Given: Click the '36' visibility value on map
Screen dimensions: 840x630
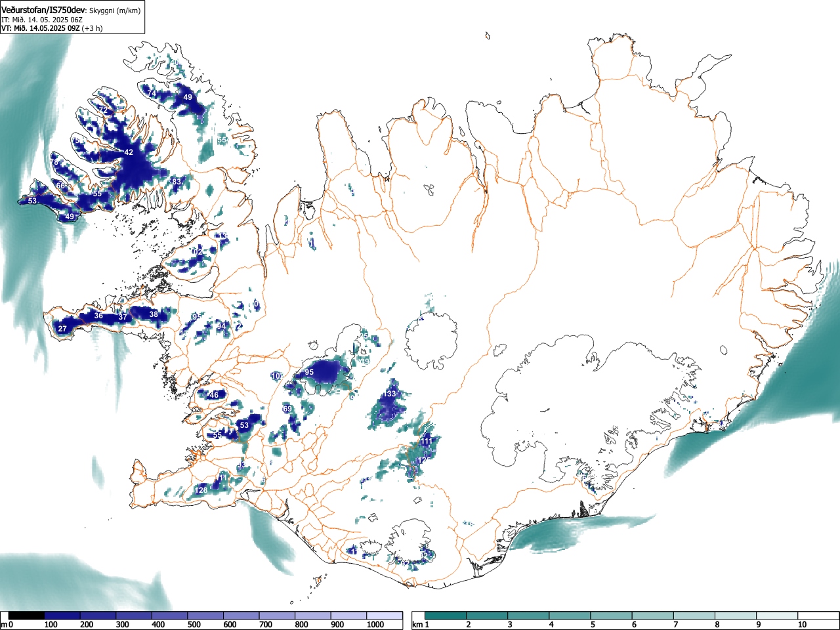Looking at the screenshot, I should (98, 316).
